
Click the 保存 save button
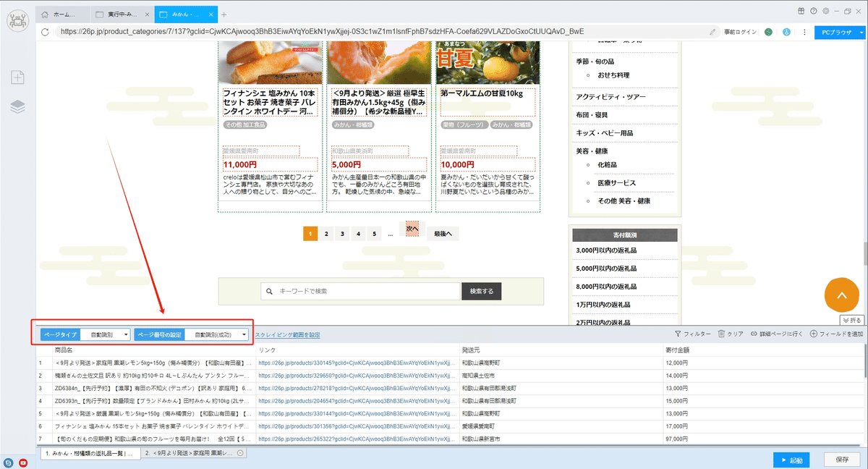point(842,460)
